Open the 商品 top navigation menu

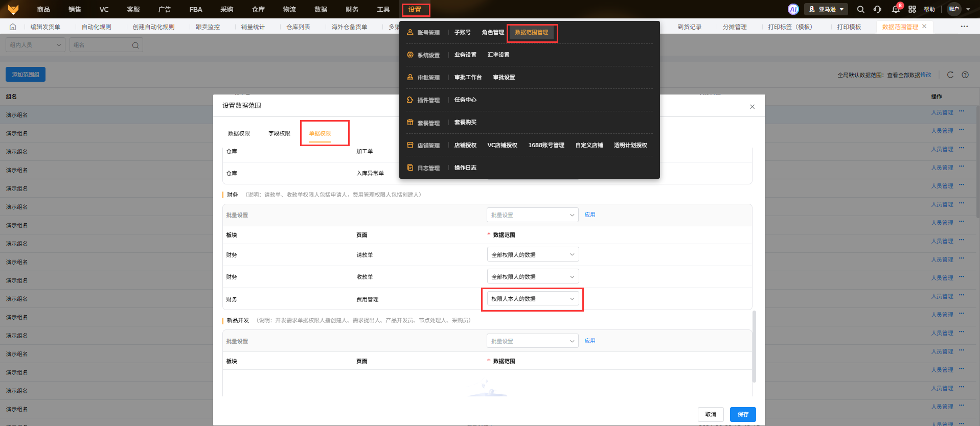coord(43,9)
